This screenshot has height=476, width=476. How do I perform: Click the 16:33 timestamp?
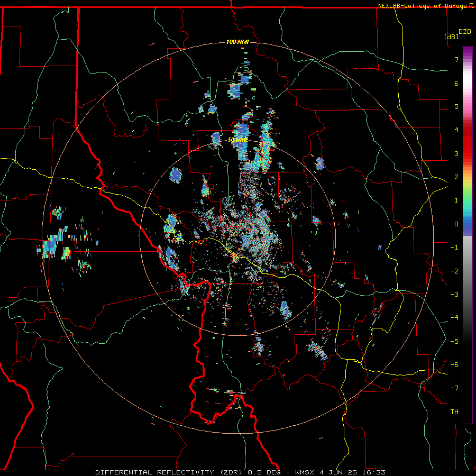click(x=374, y=472)
